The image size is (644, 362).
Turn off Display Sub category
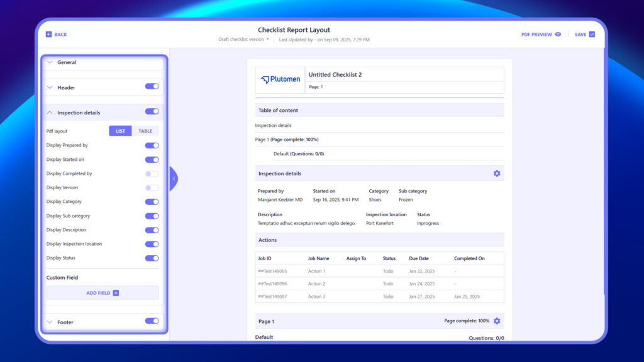click(x=152, y=216)
